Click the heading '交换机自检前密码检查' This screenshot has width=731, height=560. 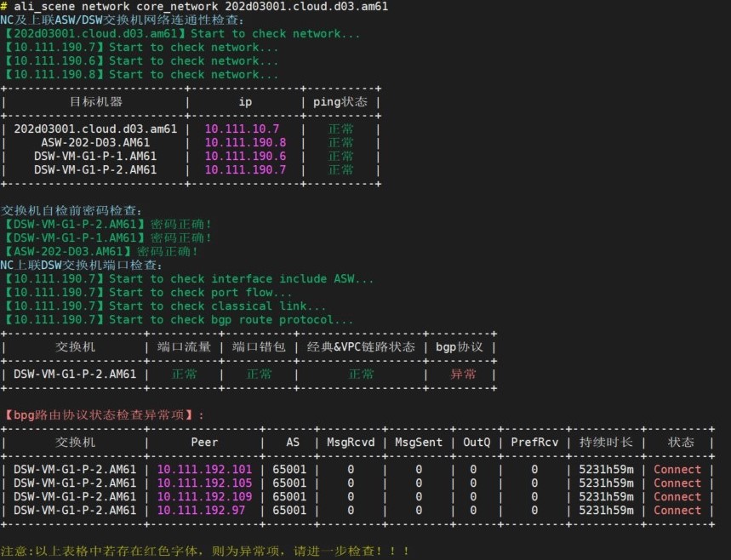click(71, 211)
